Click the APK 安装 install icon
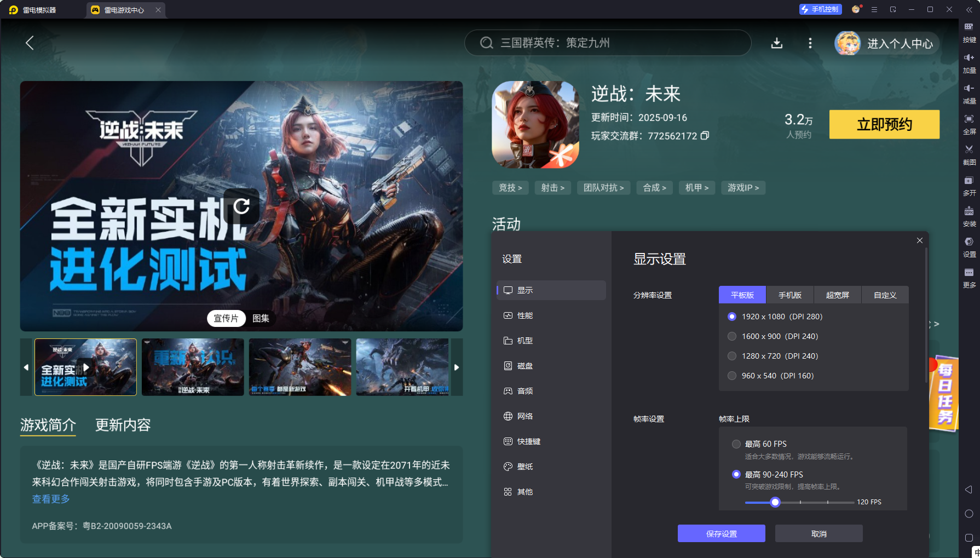 [x=969, y=216]
